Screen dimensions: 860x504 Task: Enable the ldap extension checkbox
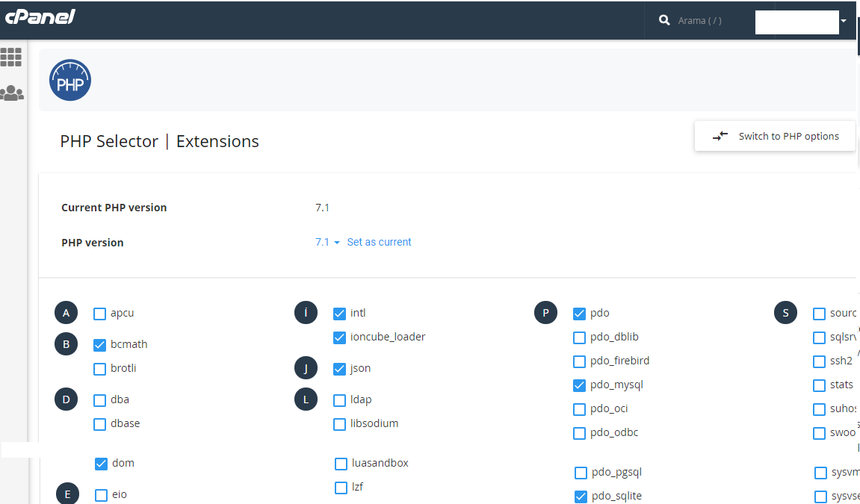click(339, 400)
